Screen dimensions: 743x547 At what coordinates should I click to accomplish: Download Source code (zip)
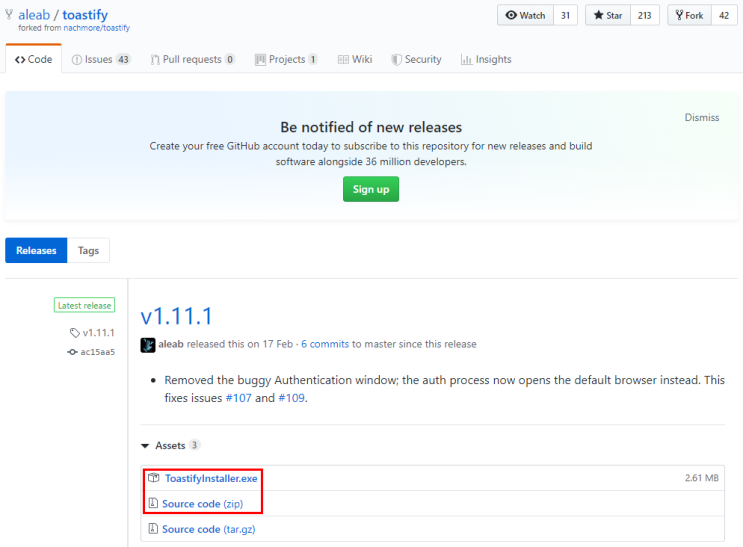tap(202, 503)
